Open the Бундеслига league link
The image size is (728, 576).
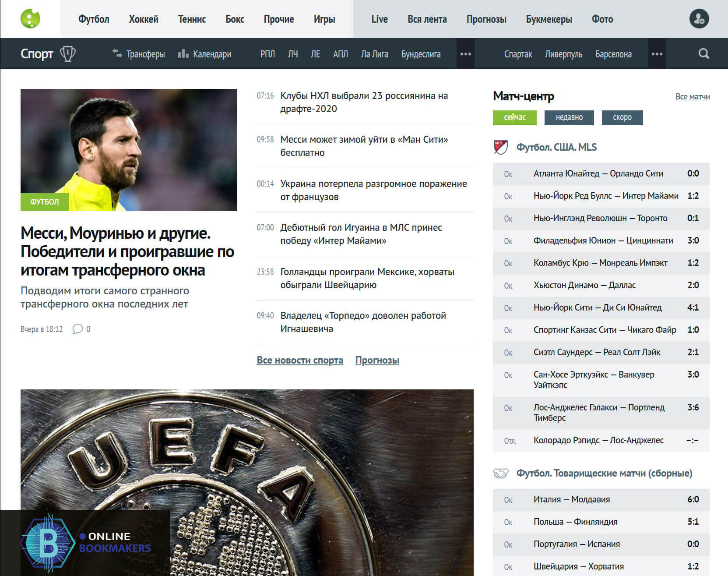tap(421, 54)
